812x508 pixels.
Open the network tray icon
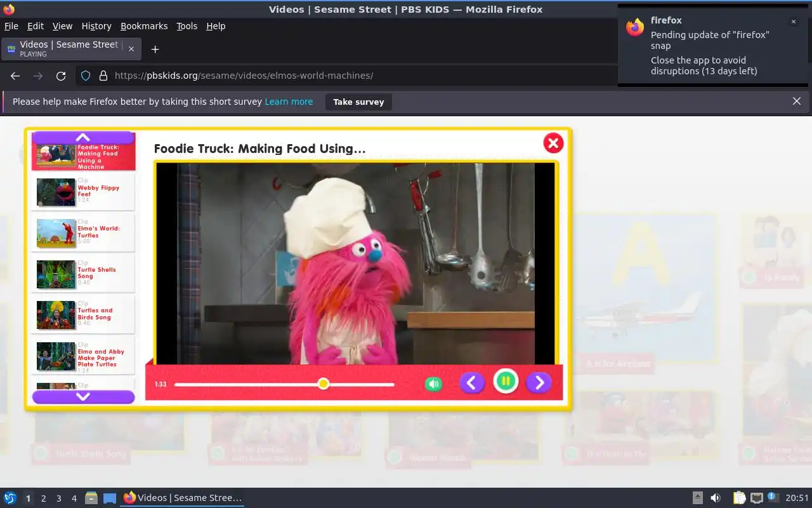756,498
